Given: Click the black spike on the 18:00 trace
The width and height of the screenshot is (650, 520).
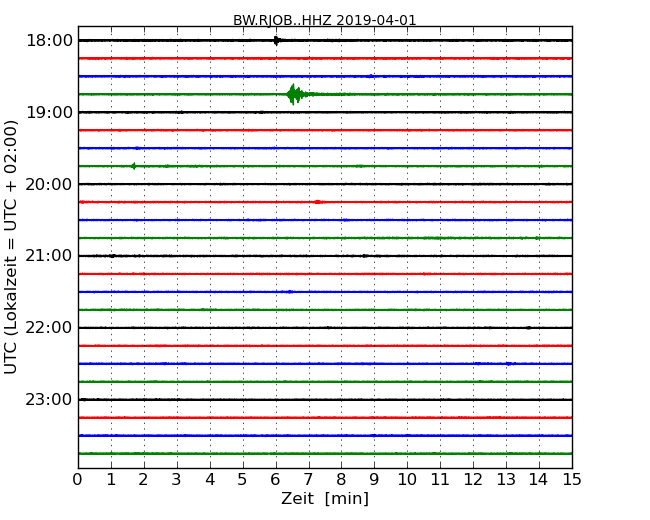Looking at the screenshot, I should [276, 40].
